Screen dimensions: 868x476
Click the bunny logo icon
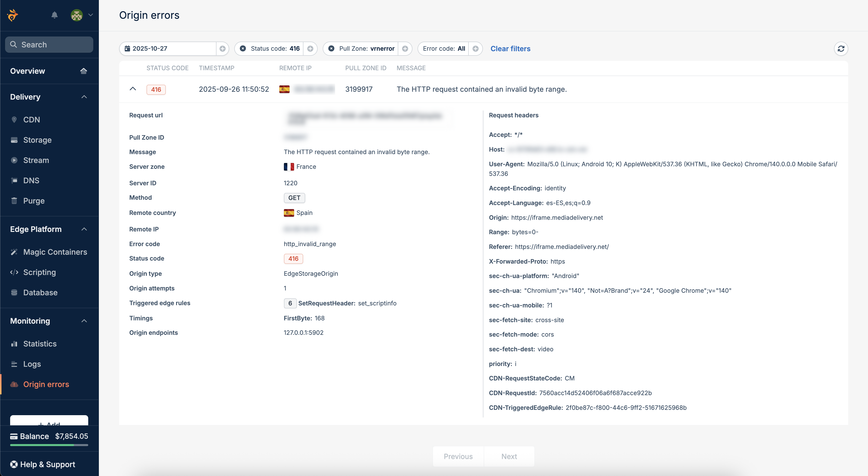[13, 15]
